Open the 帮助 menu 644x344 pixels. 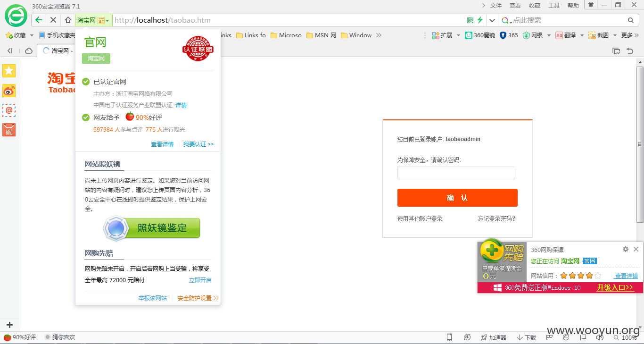[x=573, y=6]
